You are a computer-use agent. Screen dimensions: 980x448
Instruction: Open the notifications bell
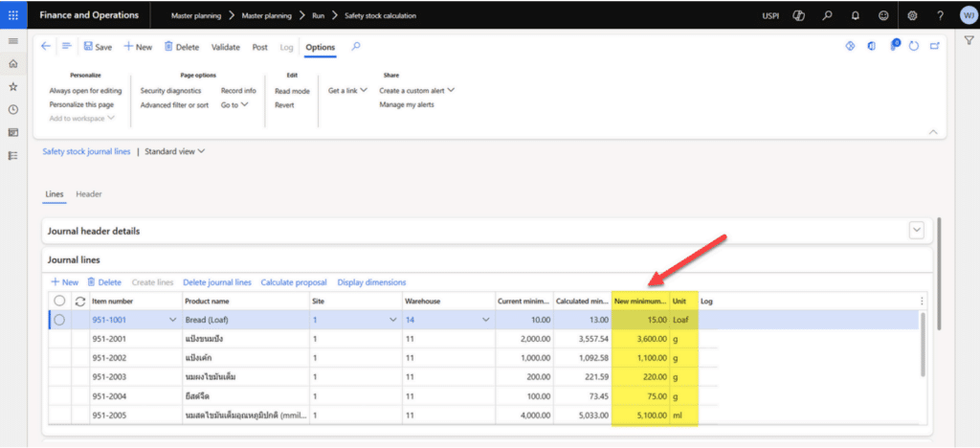pos(855,15)
